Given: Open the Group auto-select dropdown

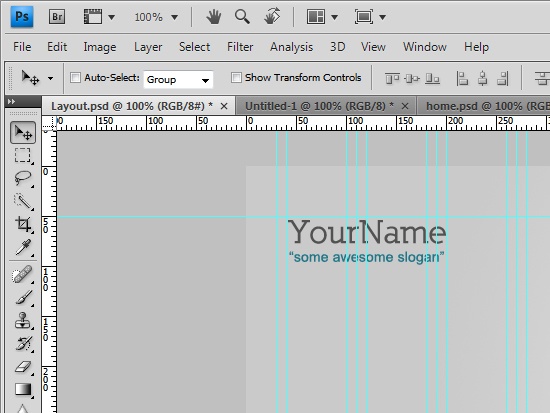Looking at the screenshot, I should 178,80.
